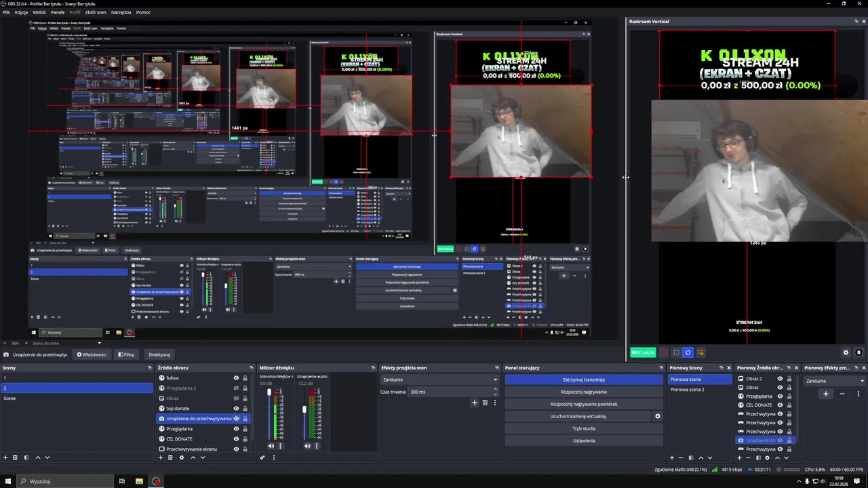This screenshot has height=488, width=868.
Task: Adjust Urządzenie audio volume fader
Action: coord(304,409)
